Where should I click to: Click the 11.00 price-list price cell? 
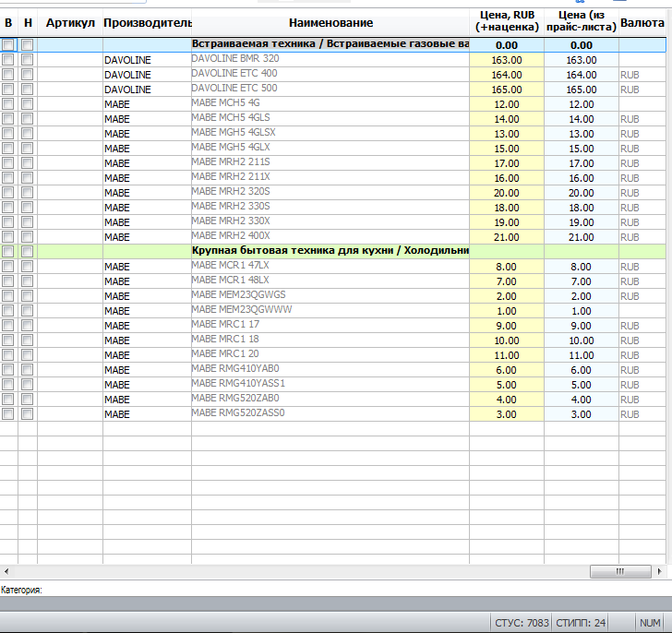tap(582, 355)
